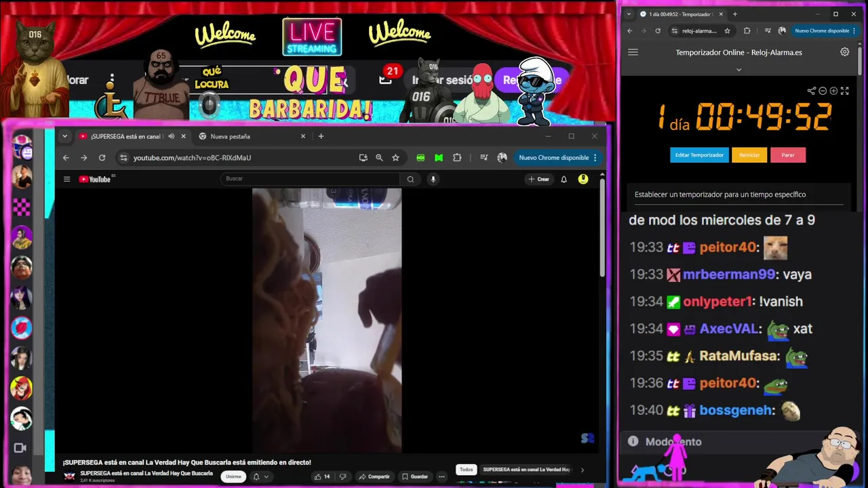Click install app icon in YouTube address bar
This screenshot has height=488, width=868.
coord(363,157)
